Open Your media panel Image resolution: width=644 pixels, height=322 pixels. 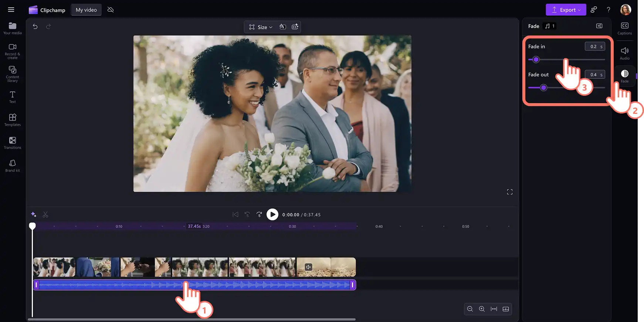coord(13,28)
